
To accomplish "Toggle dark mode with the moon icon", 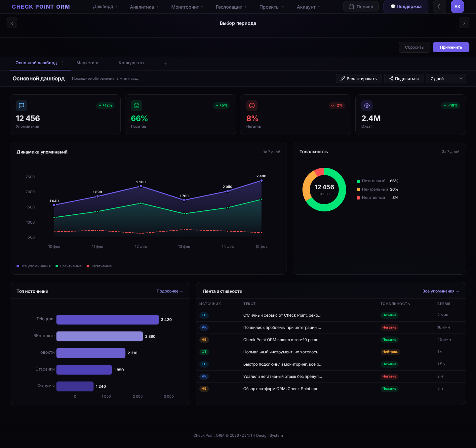I will pos(439,7).
